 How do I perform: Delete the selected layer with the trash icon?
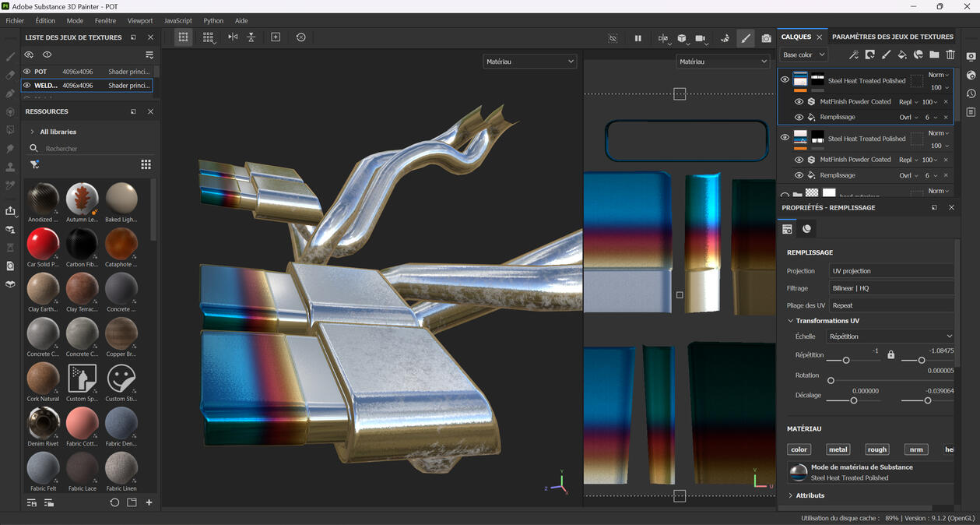[x=950, y=55]
